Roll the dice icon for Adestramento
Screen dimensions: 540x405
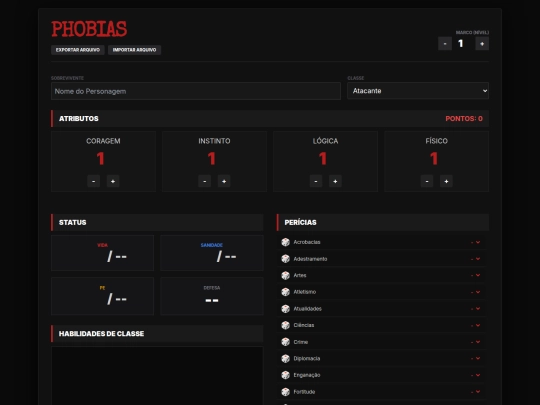[285, 259]
